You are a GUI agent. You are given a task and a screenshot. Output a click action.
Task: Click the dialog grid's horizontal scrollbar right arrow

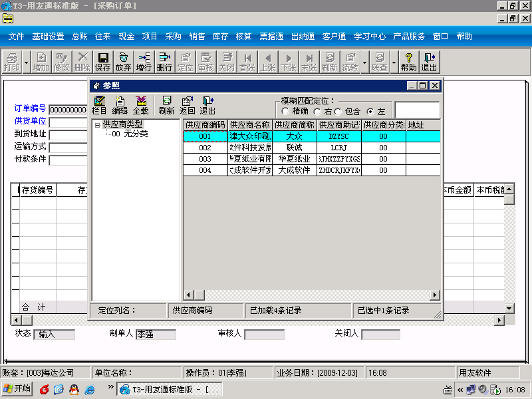click(435, 295)
